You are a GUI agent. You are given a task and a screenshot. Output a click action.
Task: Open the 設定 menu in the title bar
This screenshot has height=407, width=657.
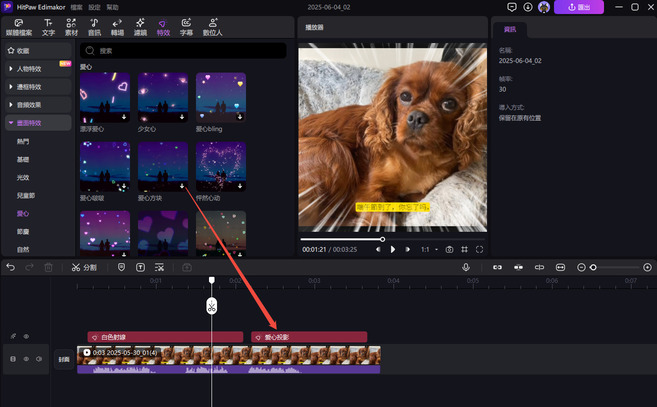[x=95, y=7]
